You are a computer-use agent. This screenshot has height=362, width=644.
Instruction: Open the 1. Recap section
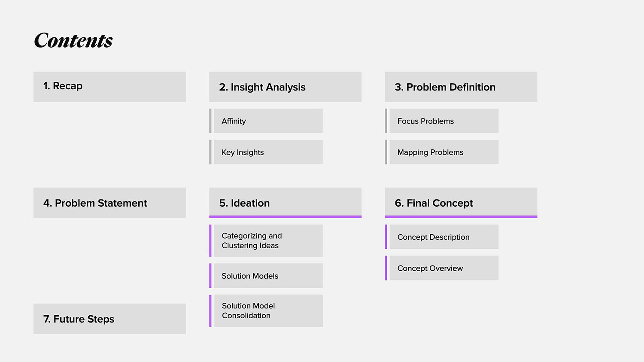pos(109,87)
